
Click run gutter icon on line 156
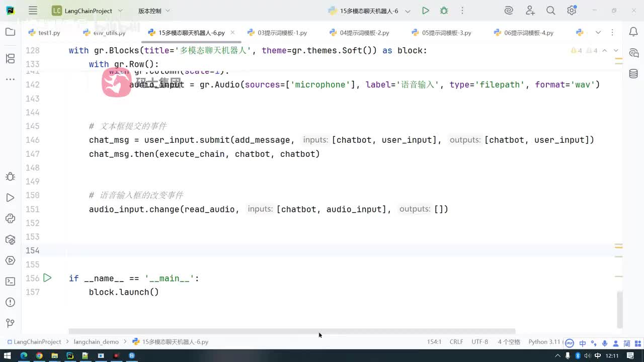(x=47, y=278)
